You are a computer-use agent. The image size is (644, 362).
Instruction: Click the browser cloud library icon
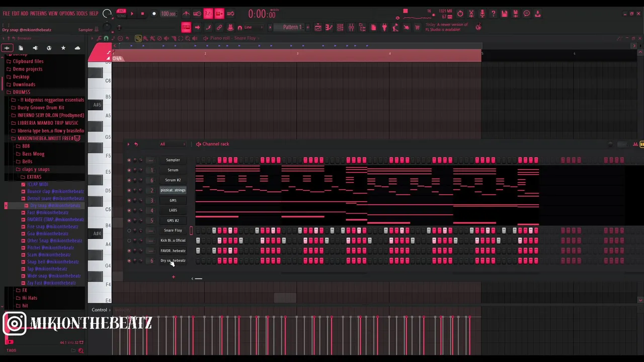[x=77, y=48]
